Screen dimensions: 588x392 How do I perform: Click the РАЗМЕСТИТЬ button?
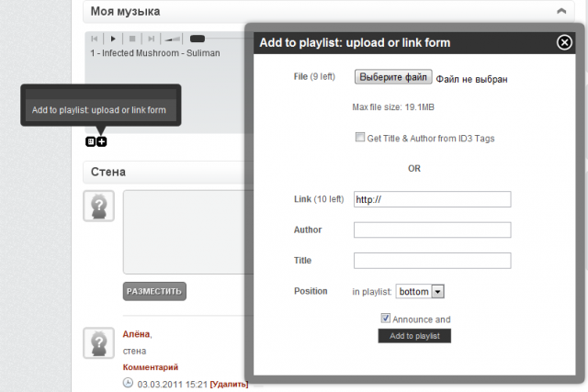(154, 291)
